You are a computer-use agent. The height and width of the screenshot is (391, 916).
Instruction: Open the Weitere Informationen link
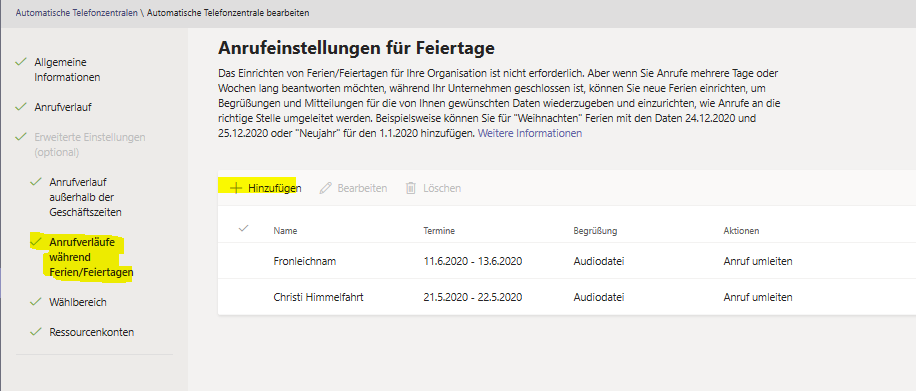click(x=530, y=133)
